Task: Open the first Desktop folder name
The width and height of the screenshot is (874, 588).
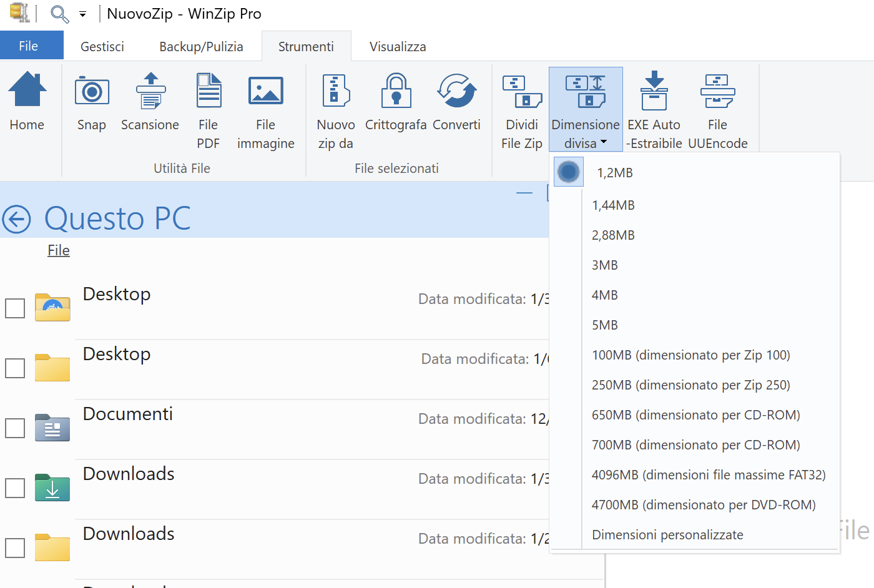Action: pyautogui.click(x=117, y=294)
